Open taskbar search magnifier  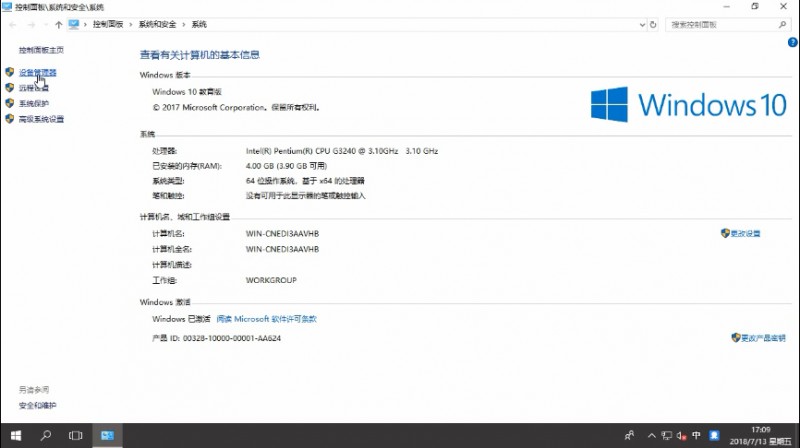click(x=46, y=435)
